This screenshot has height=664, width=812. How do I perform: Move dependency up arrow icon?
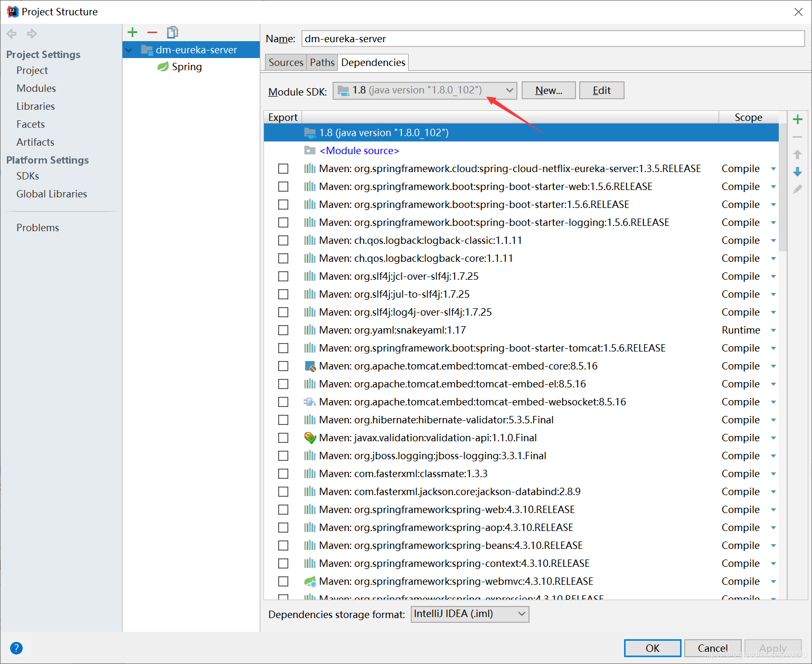tap(798, 155)
